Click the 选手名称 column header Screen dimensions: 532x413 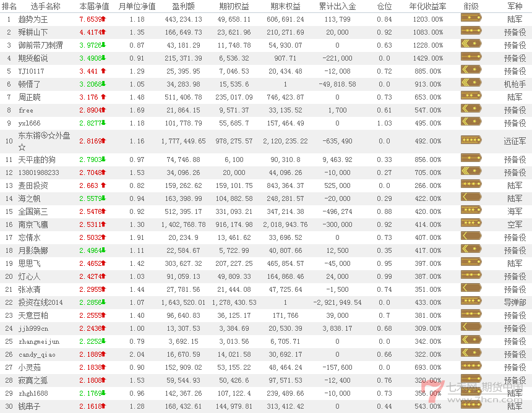45,6
